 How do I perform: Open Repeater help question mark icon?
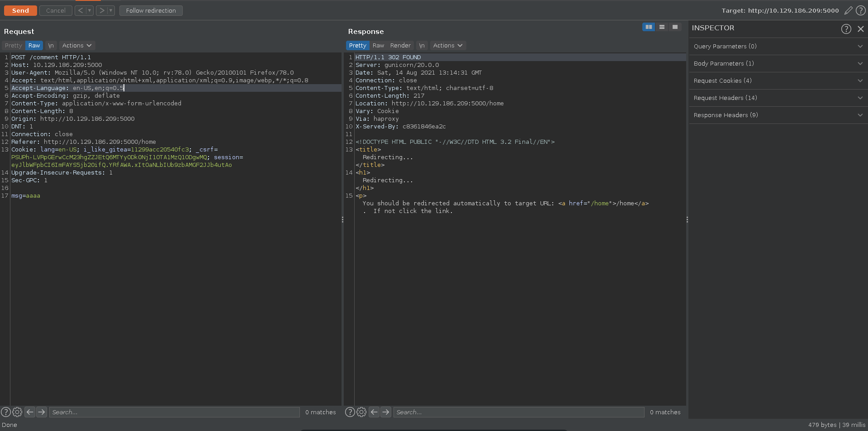coord(861,10)
